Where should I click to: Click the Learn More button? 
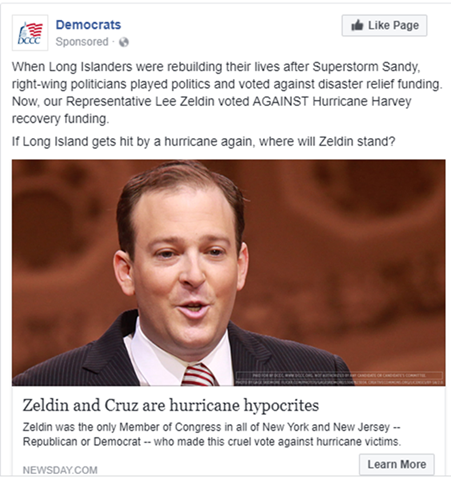(397, 464)
